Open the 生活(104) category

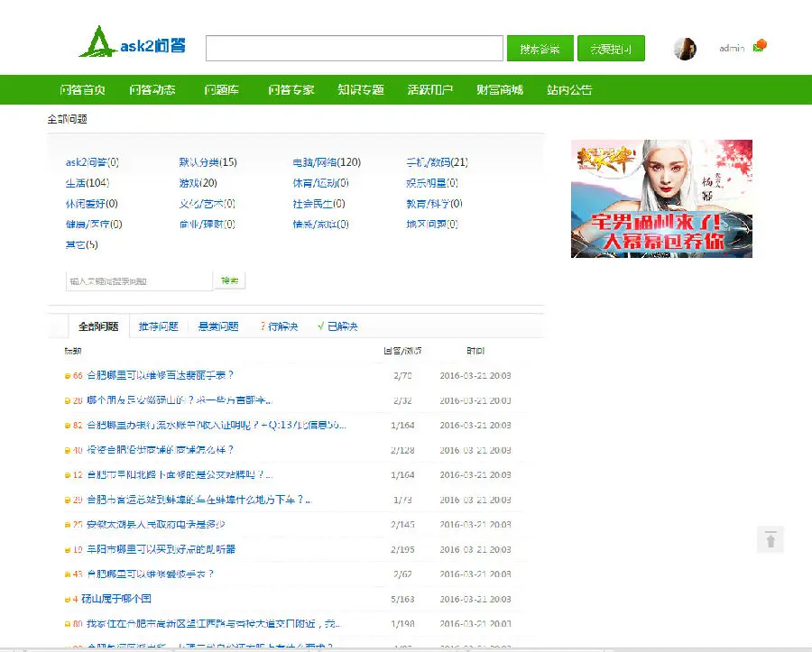coord(88,183)
